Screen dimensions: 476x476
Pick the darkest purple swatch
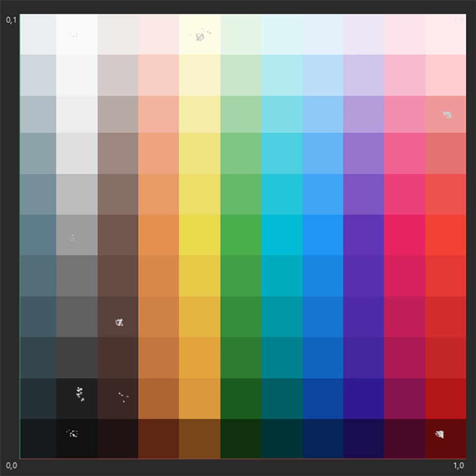coord(363,439)
